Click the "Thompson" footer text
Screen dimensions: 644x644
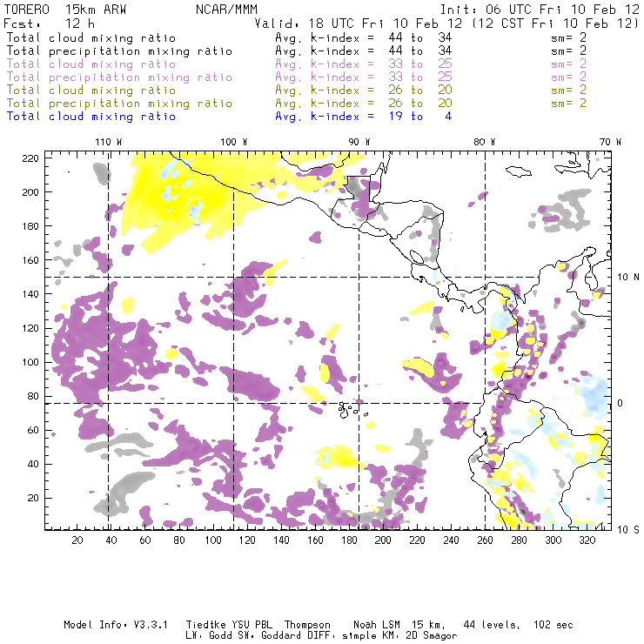[x=307, y=625]
